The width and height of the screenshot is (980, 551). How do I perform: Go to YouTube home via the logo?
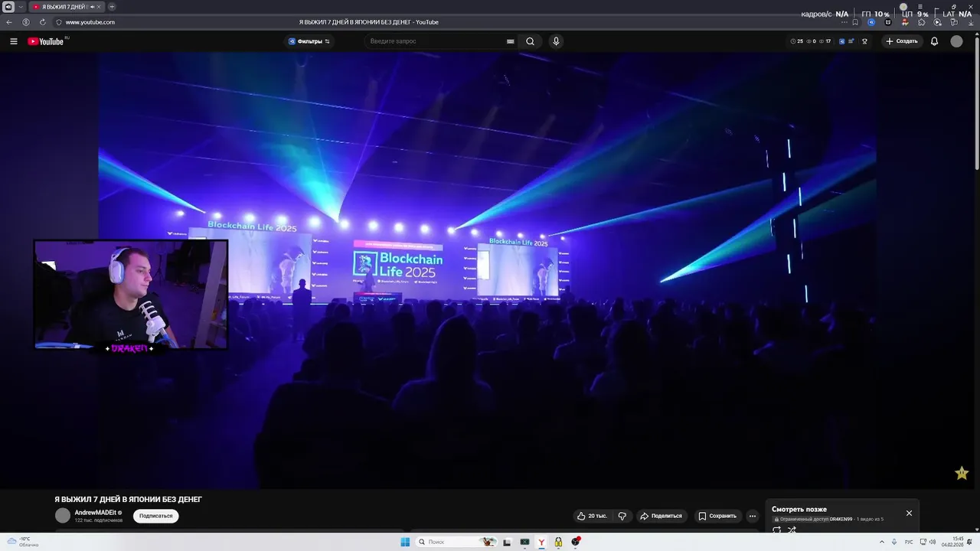(46, 41)
